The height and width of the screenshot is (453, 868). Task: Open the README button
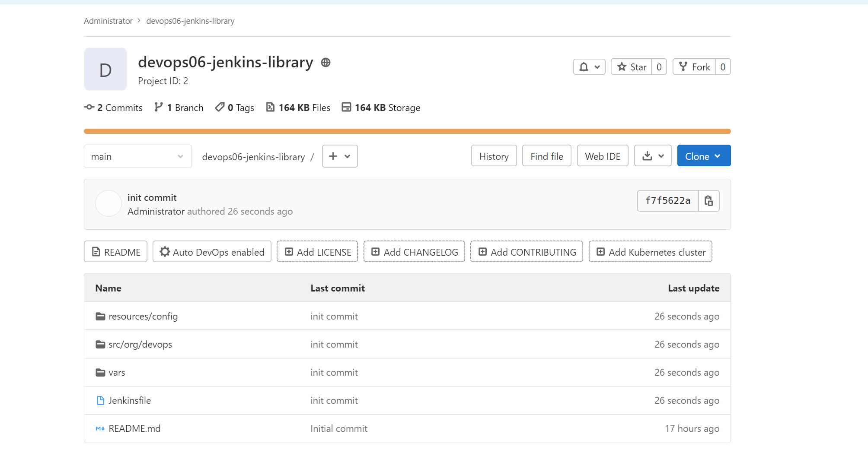115,252
